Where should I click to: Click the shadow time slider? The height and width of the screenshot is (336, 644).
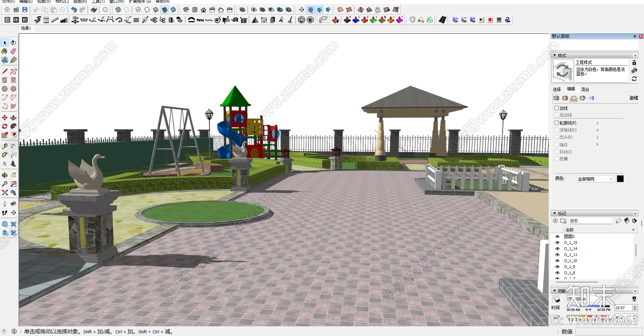(x=588, y=307)
